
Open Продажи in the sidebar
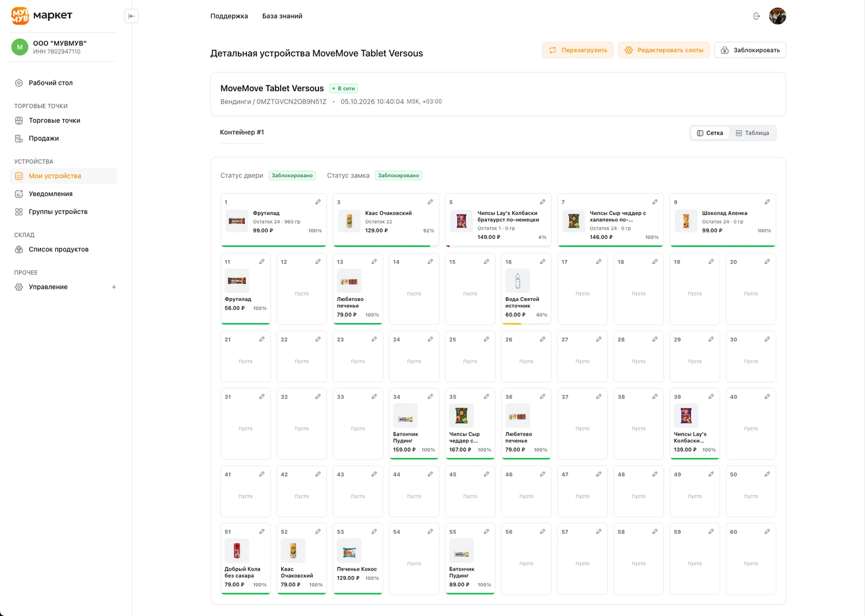click(x=63, y=138)
